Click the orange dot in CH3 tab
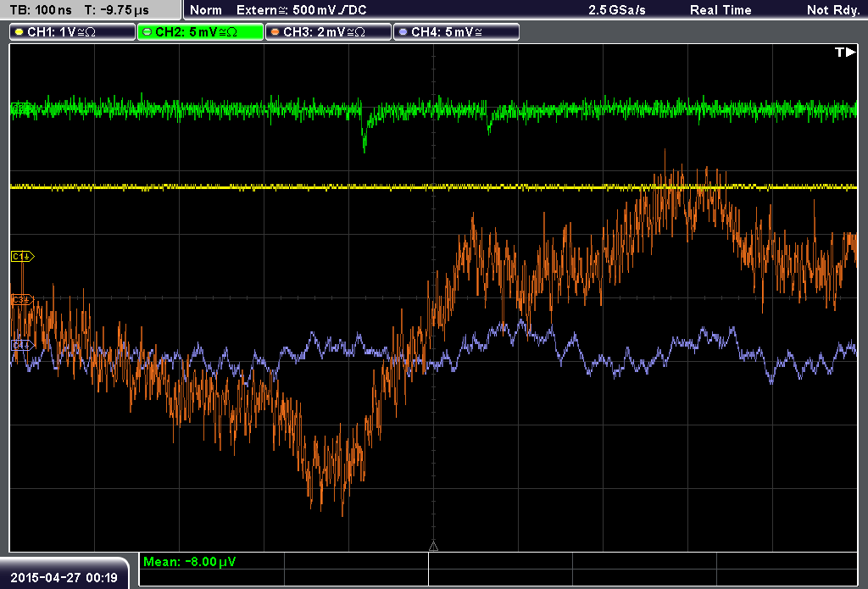The image size is (868, 589). pos(275,32)
